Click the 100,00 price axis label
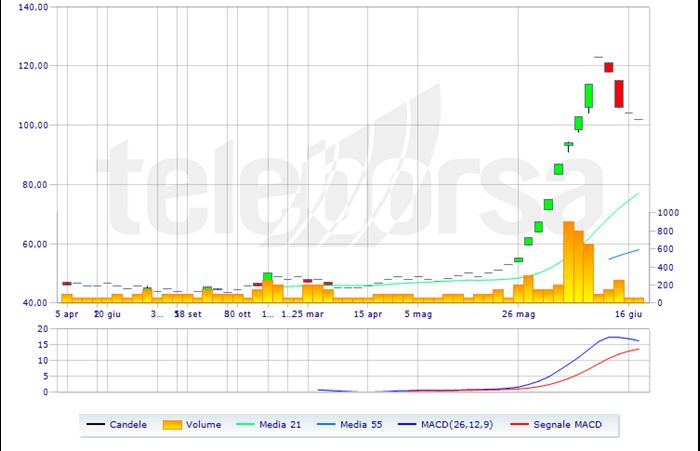This screenshot has width=700, height=451. coord(33,125)
